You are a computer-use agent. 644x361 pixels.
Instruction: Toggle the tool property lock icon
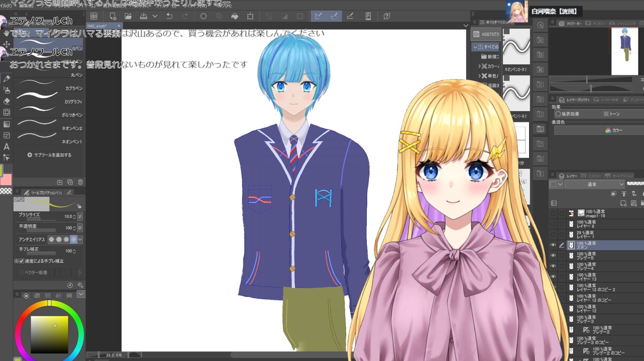click(79, 206)
